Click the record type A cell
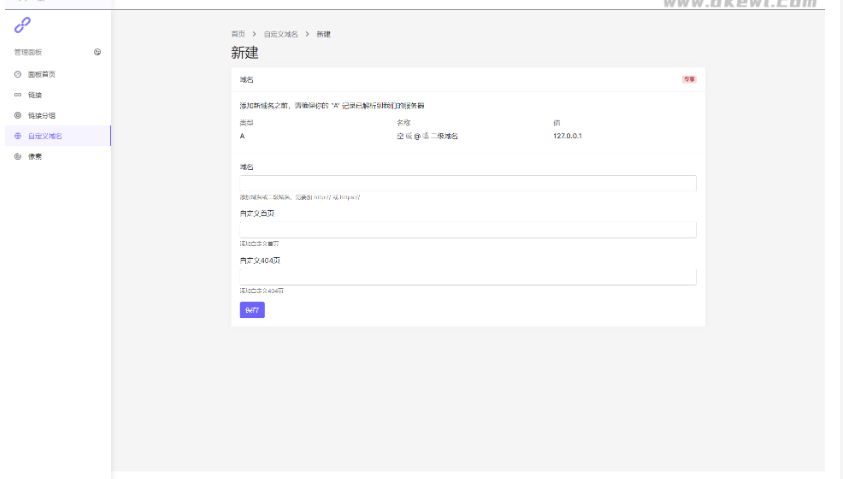 click(242, 136)
